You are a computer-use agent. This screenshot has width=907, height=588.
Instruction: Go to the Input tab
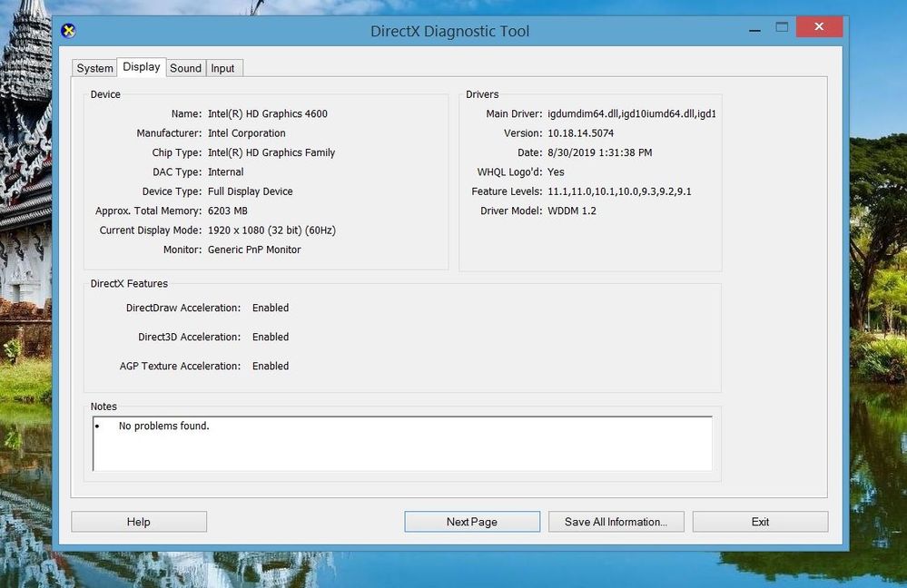pos(222,68)
